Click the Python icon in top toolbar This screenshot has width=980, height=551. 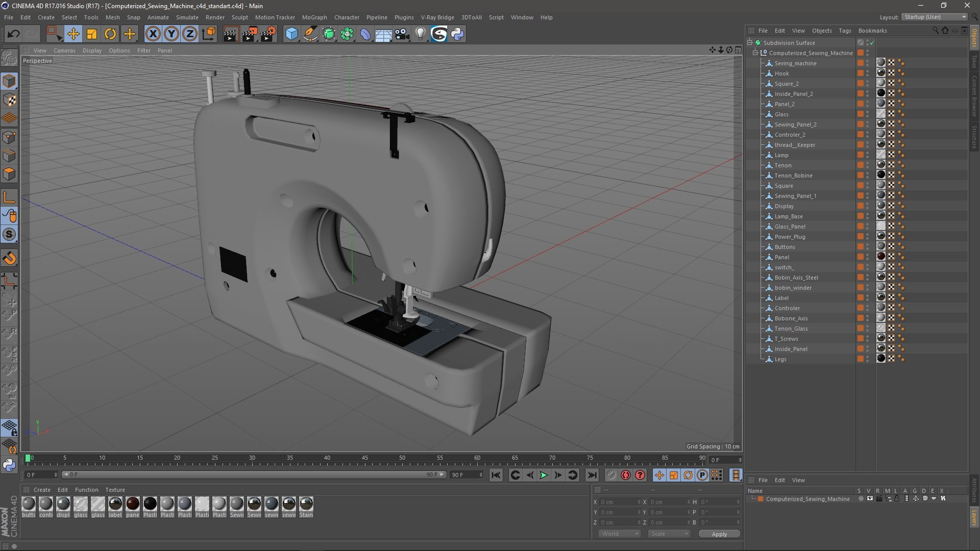coord(457,34)
